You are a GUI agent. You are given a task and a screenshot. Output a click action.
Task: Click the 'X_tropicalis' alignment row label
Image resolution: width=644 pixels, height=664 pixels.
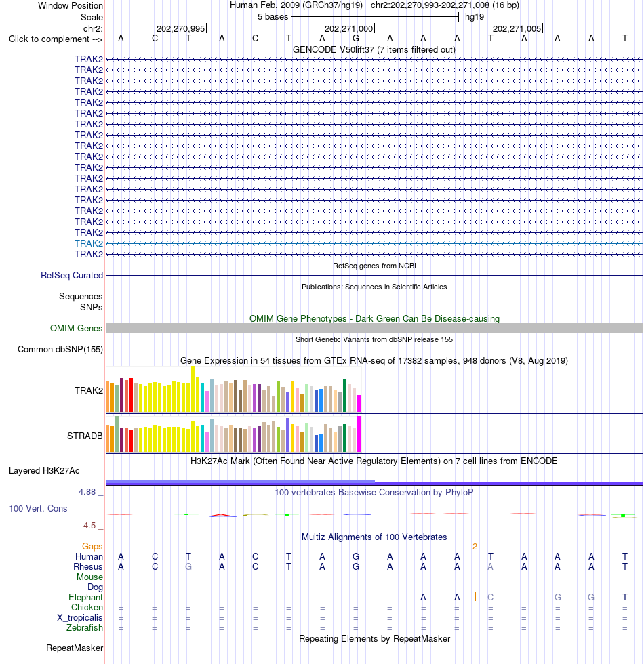click(80, 618)
